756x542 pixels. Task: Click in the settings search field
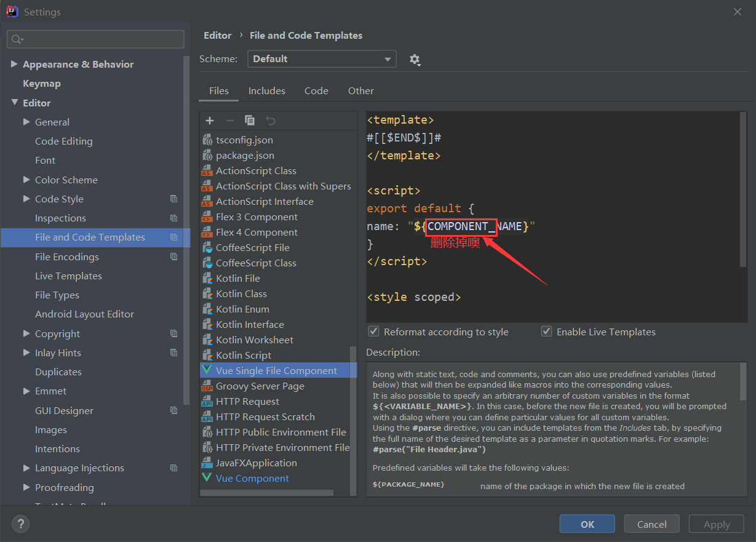pyautogui.click(x=95, y=39)
